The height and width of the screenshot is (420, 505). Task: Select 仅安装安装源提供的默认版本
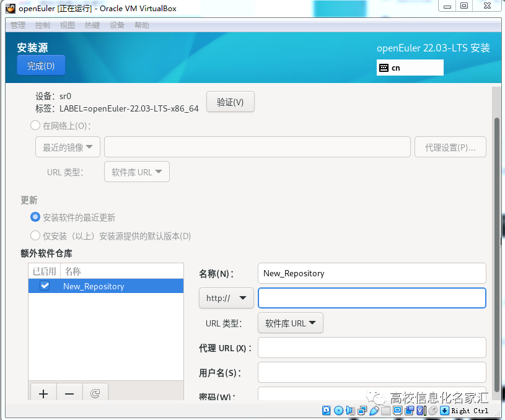35,236
